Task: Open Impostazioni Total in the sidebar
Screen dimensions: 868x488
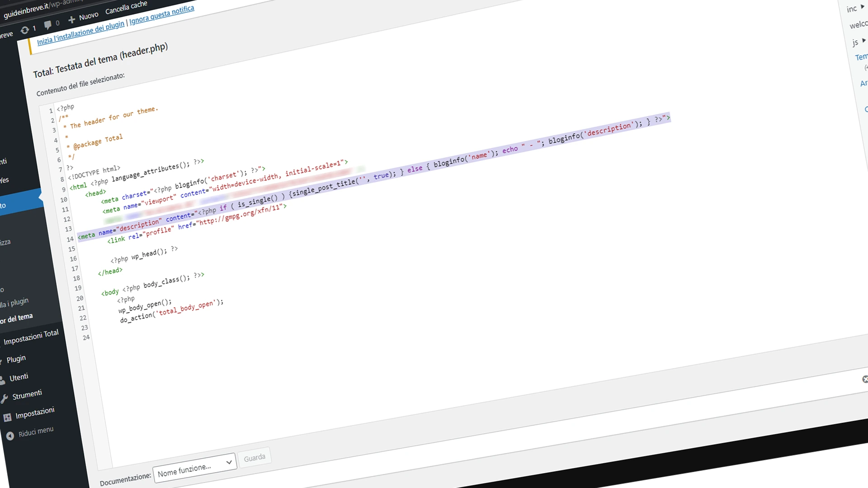Action: pyautogui.click(x=31, y=337)
